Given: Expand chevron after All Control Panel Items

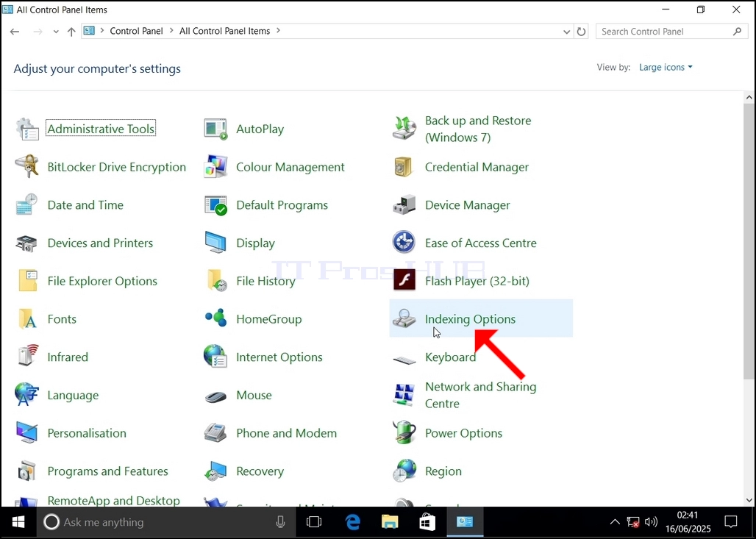Looking at the screenshot, I should 278,31.
